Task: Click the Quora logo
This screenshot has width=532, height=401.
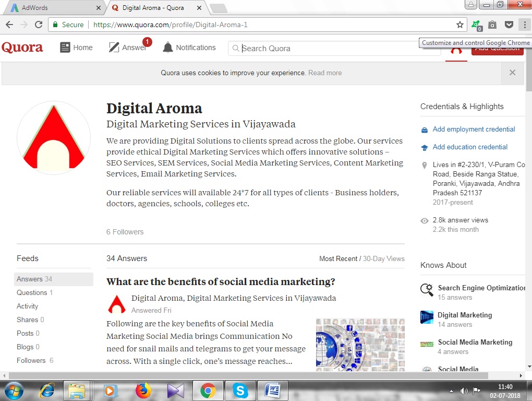Action: [22, 48]
